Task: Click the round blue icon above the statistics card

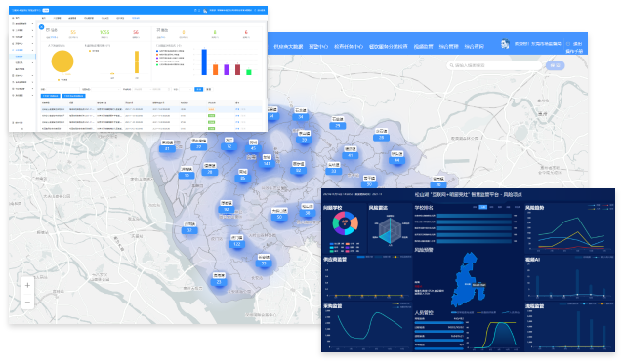Action: coord(41,27)
